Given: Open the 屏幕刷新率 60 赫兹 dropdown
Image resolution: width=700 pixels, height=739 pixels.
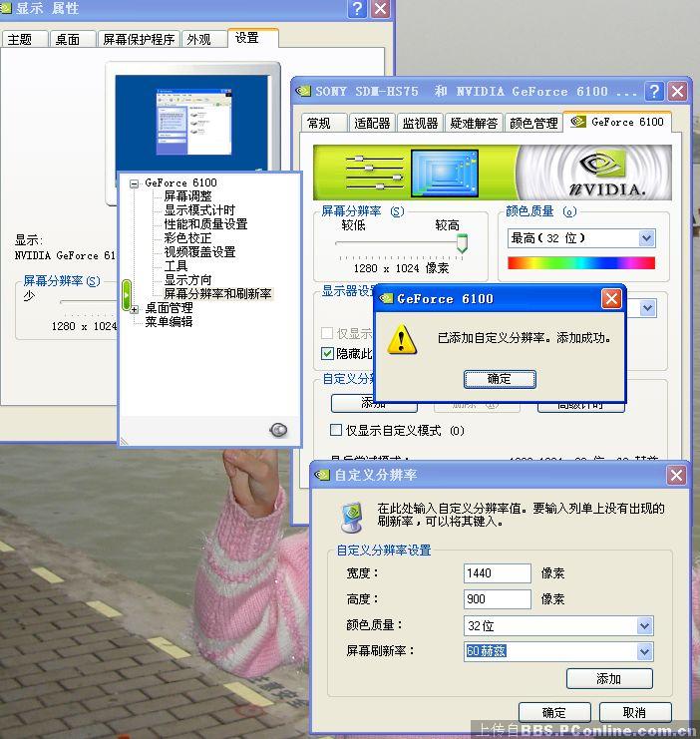Looking at the screenshot, I should click(x=644, y=652).
